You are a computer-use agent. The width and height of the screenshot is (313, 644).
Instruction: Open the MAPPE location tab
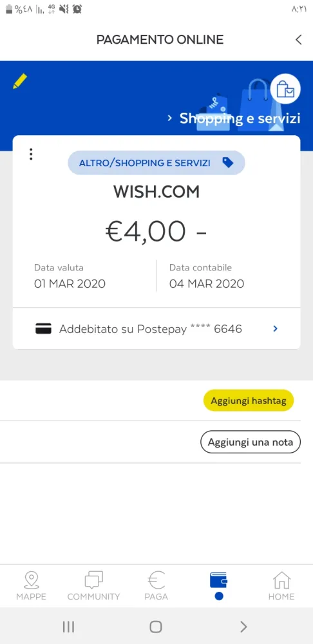pyautogui.click(x=31, y=585)
